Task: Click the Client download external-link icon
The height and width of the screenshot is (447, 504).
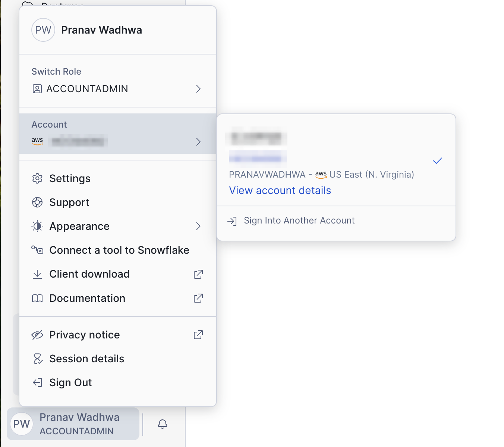Action: coord(198,274)
